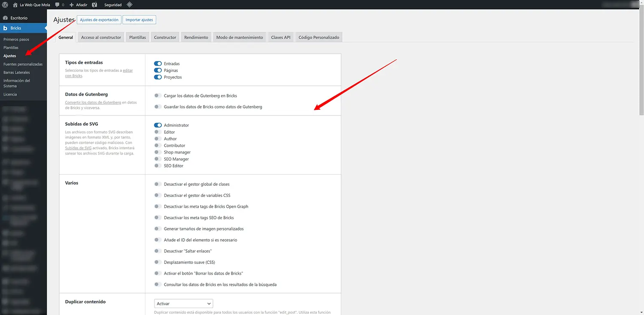The image size is (644, 315).
Task: Enable SVG uploads for Editor role
Action: tap(158, 132)
